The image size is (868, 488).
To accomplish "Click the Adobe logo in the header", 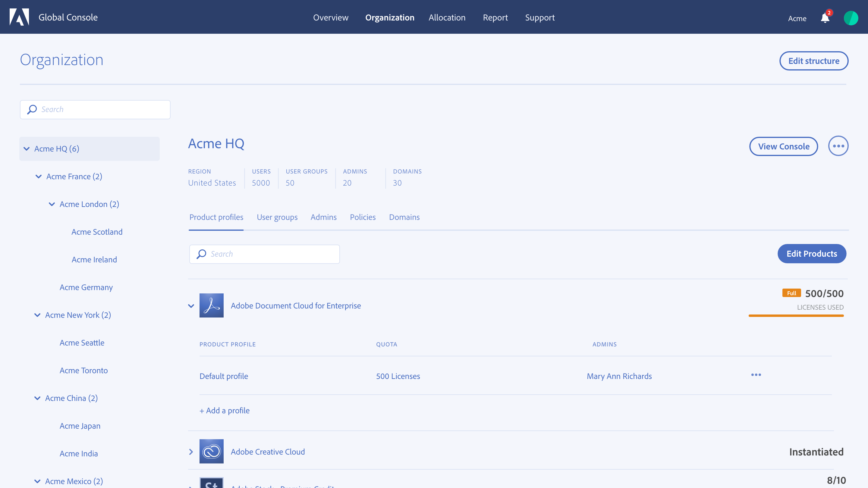I will coord(19,17).
